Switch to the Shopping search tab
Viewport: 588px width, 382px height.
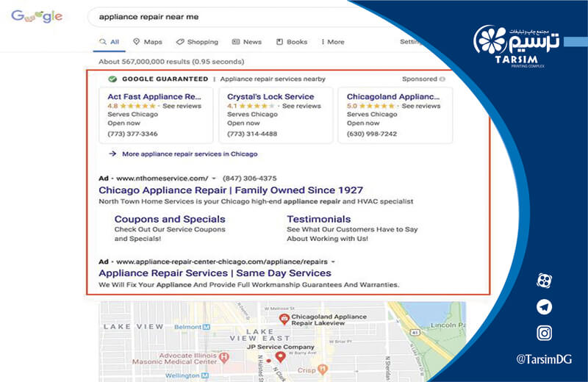[197, 42]
